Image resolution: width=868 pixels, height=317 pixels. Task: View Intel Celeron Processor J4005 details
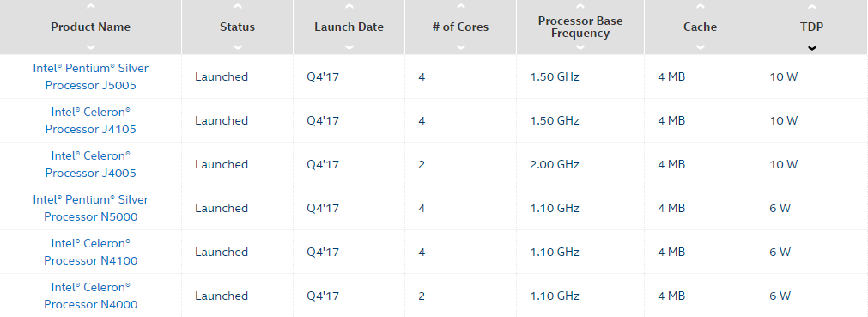click(91, 164)
